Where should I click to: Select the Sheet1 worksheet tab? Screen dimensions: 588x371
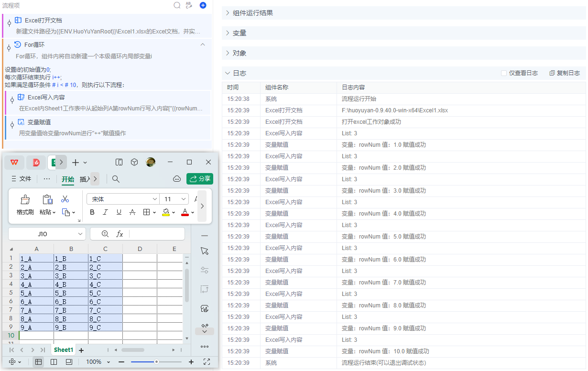63,350
